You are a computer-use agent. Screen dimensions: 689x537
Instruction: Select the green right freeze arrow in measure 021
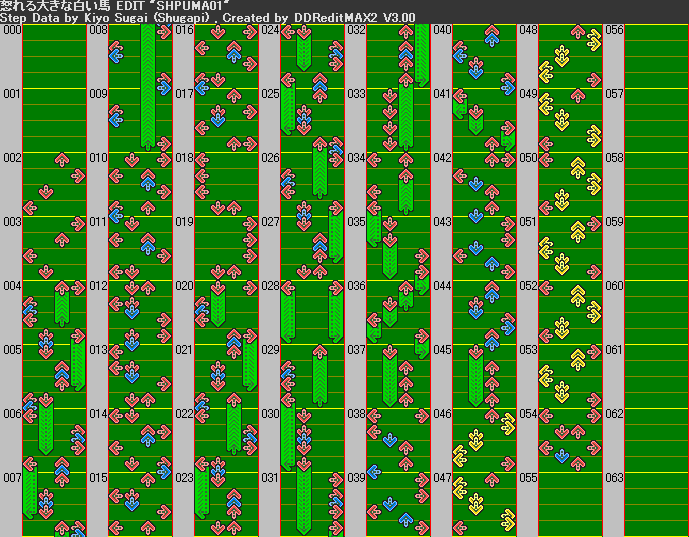(250, 360)
